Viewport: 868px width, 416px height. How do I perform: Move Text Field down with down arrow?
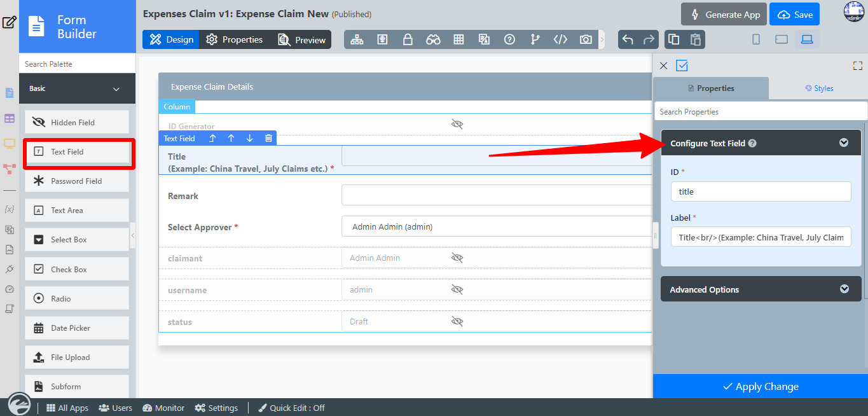point(249,138)
